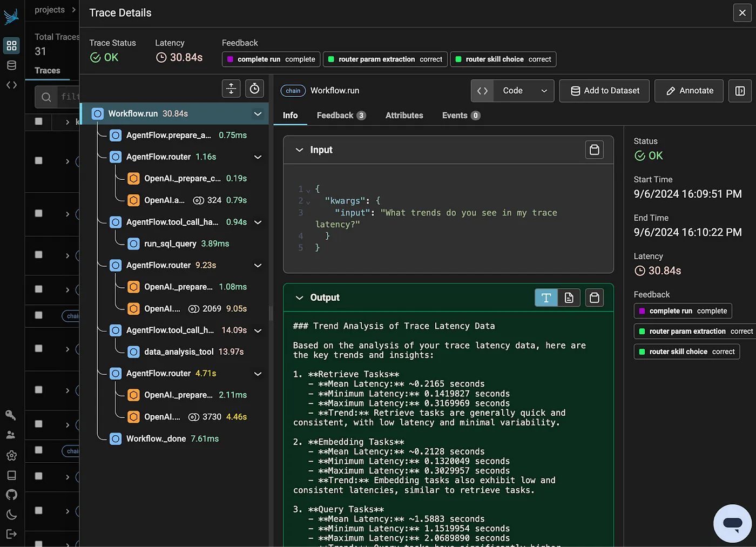Open the Feedback tab
This screenshot has width=756, height=547.
tap(341, 116)
